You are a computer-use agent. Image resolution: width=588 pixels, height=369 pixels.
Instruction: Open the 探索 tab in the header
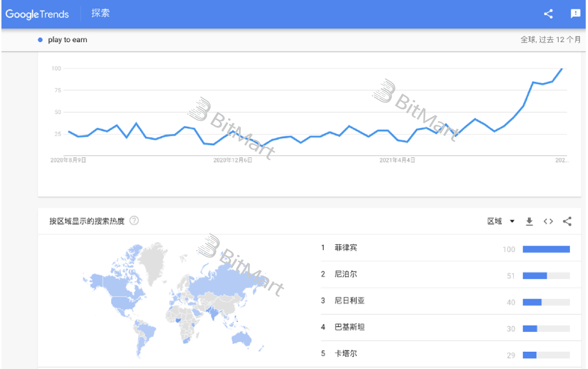tap(100, 13)
